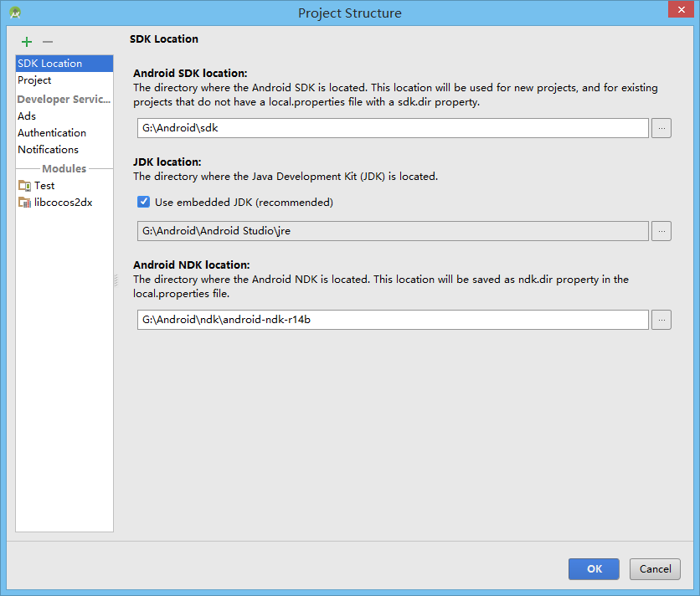Click the libcocos2dx library module icon

[x=24, y=203]
